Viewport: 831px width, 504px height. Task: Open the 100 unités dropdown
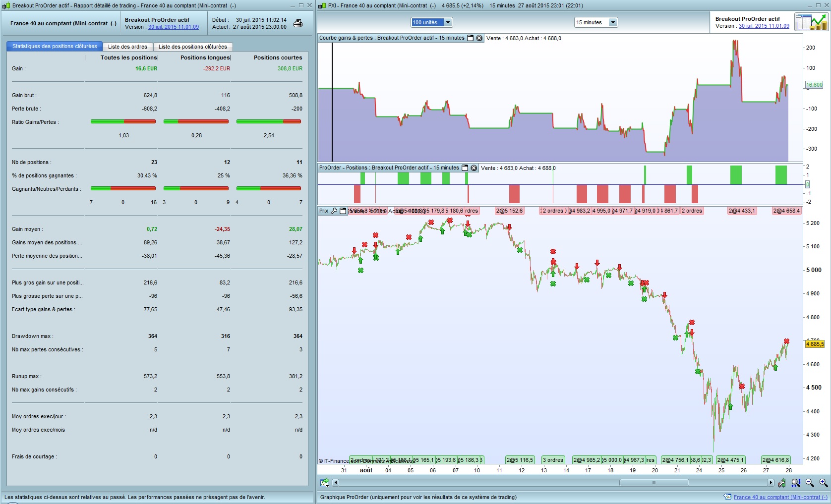click(x=448, y=22)
